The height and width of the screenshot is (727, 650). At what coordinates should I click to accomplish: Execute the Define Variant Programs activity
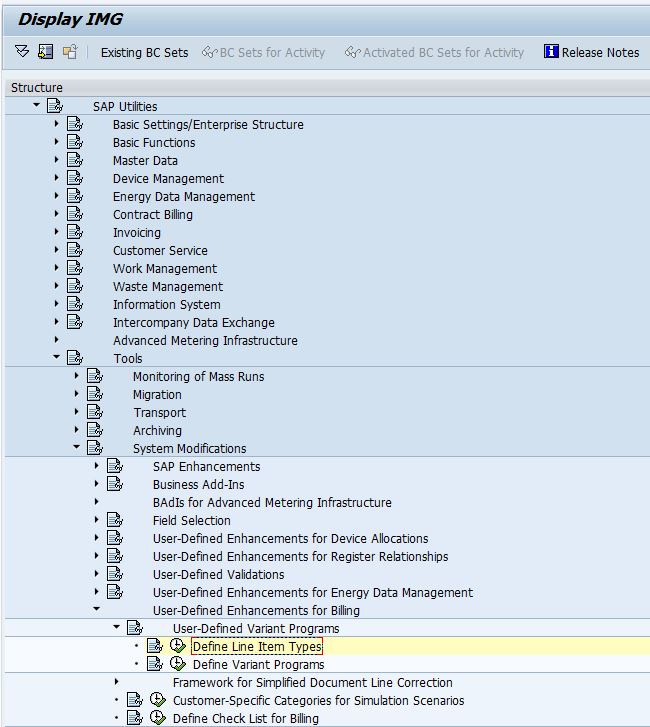tap(178, 663)
